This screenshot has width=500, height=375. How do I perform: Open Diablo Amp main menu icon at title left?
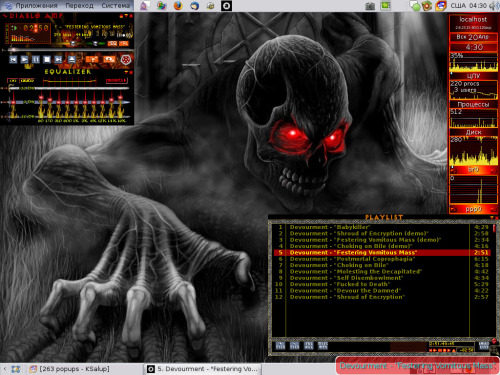[x=5, y=16]
